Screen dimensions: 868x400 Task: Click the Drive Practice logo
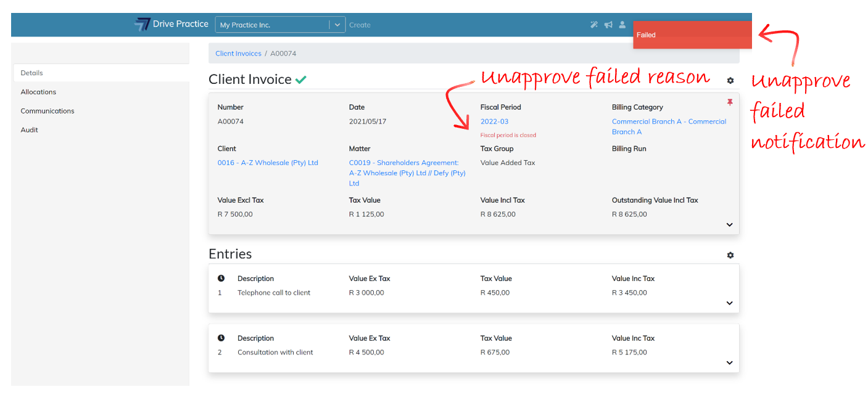[x=172, y=24]
